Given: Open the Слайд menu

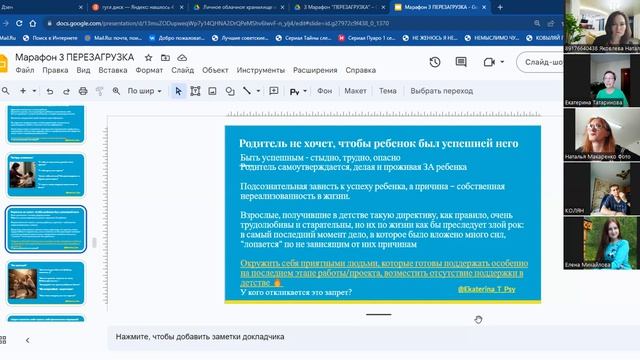Looking at the screenshot, I should tap(182, 70).
